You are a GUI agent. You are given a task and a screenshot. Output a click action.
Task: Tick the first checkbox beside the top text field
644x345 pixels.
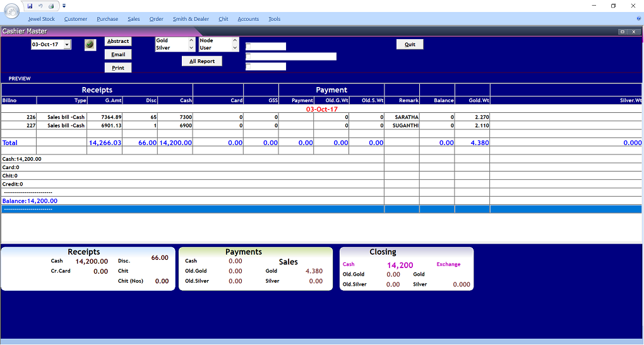[x=248, y=45]
